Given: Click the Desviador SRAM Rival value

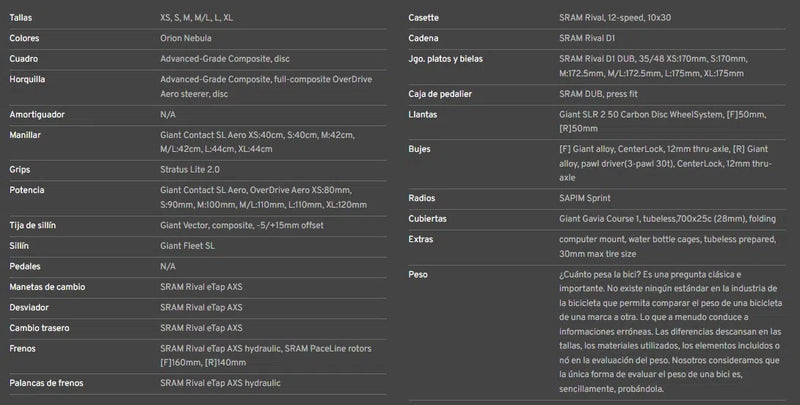Looking at the screenshot, I should pos(201,308).
